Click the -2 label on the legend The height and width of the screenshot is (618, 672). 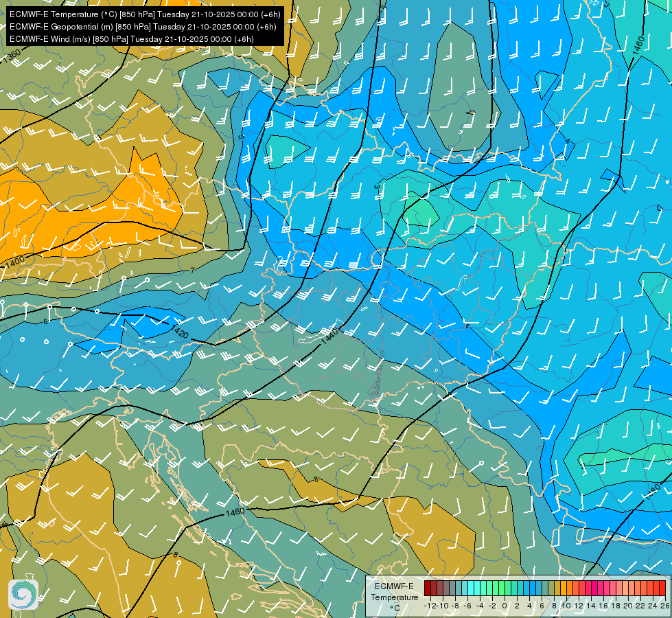492,606
